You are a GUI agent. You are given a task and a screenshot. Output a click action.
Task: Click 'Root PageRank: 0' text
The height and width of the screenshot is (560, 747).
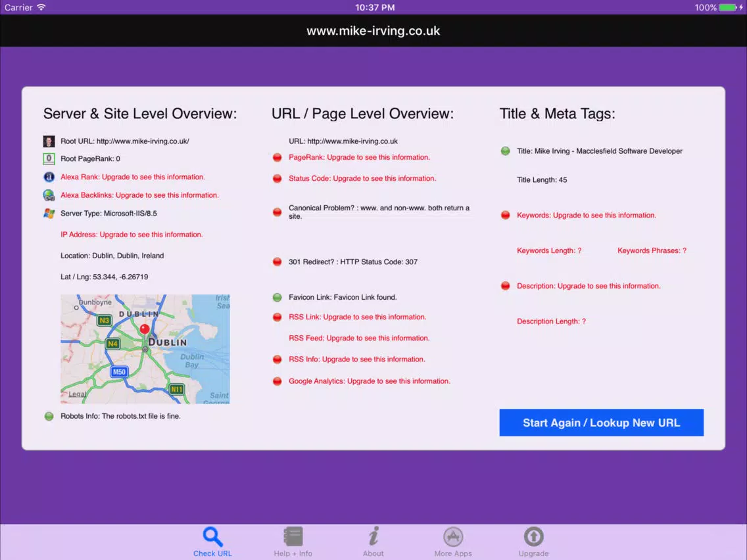point(90,158)
